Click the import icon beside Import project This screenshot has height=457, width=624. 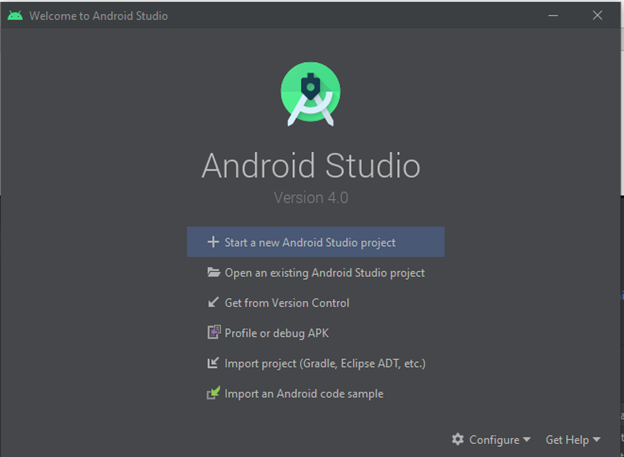[213, 363]
